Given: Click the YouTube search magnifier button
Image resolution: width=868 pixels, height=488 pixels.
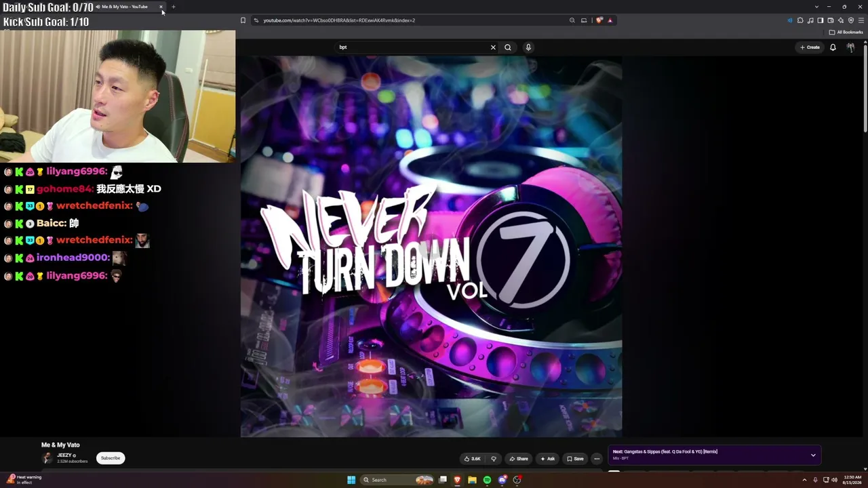Looking at the screenshot, I should click(507, 47).
